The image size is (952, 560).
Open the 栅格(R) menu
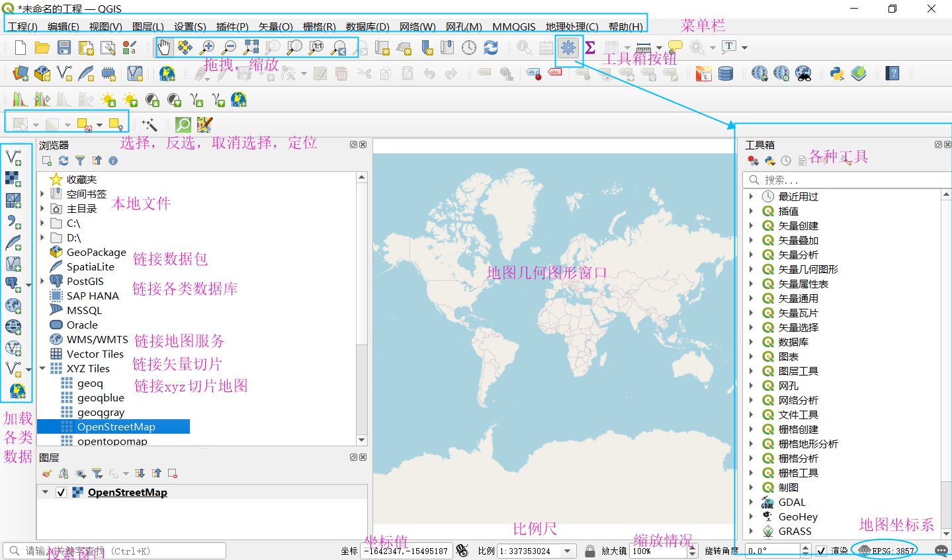coord(319,26)
